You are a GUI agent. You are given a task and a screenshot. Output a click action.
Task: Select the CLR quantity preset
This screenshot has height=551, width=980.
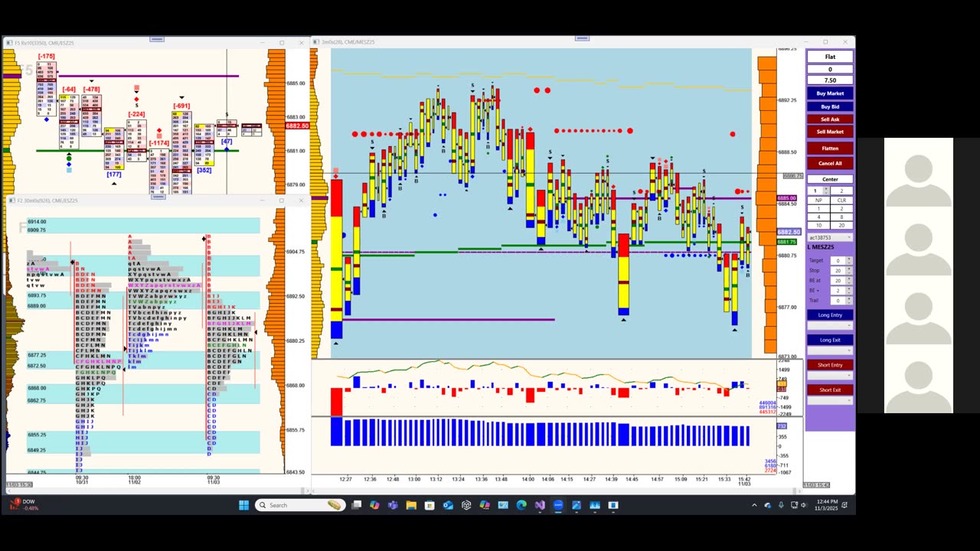[841, 201]
